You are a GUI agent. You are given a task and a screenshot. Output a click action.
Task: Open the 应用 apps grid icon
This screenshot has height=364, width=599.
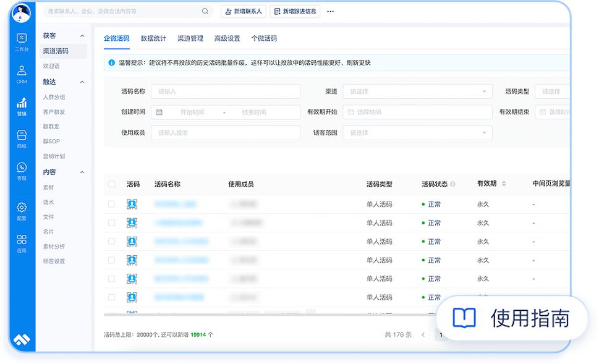[22, 243]
